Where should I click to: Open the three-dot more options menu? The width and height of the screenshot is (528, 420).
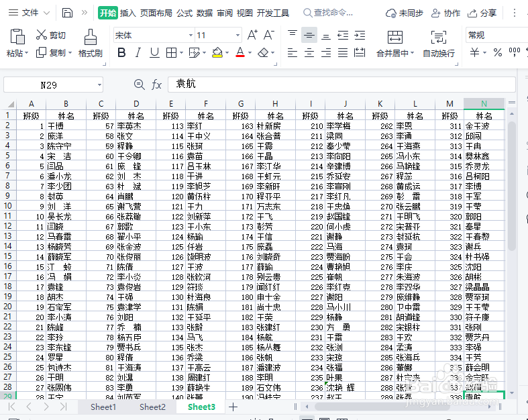click(514, 13)
